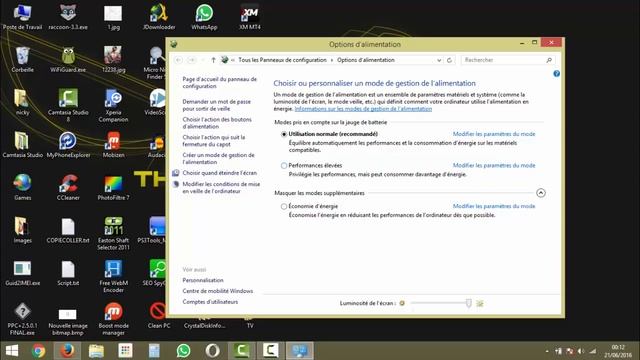Open Opera from the taskbar
The image size is (640, 360).
(212, 351)
